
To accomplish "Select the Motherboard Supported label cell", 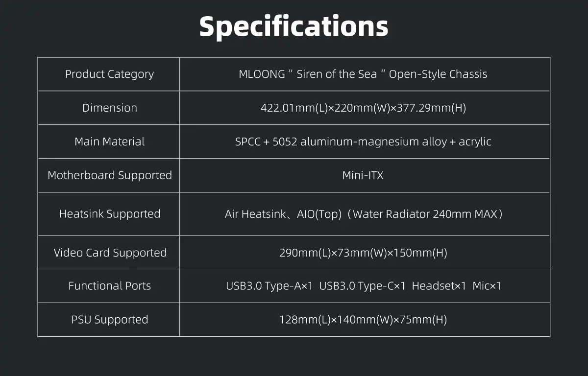I will coord(109,175).
